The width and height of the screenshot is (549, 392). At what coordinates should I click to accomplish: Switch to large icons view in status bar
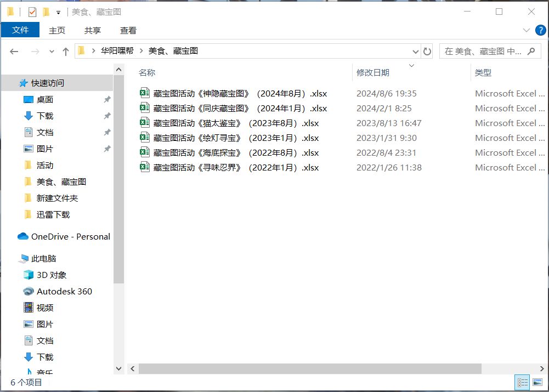tap(537, 382)
